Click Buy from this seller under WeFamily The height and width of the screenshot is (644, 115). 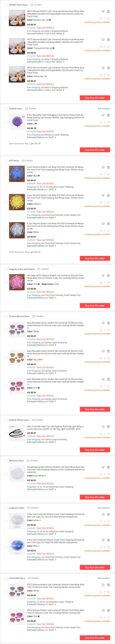click(95, 497)
